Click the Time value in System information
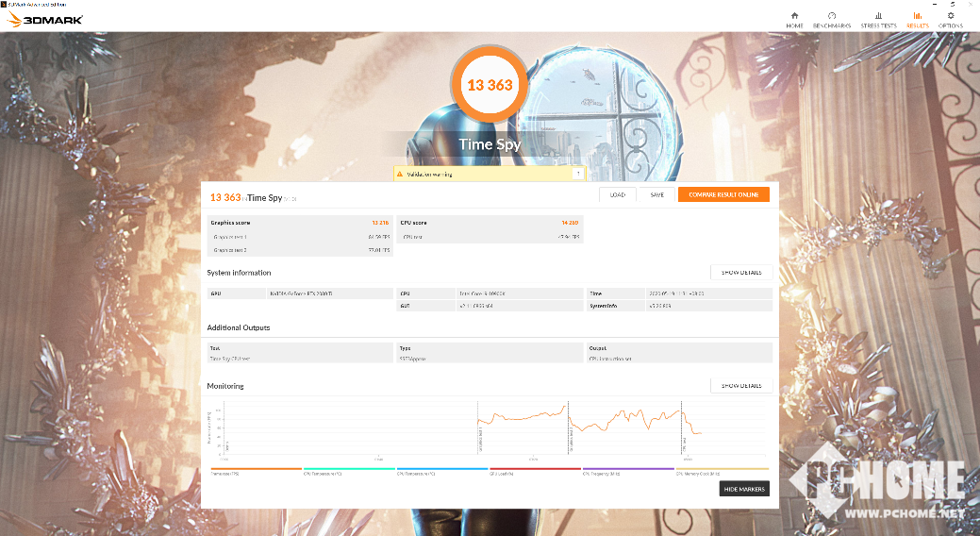The image size is (980, 536). pos(708,293)
